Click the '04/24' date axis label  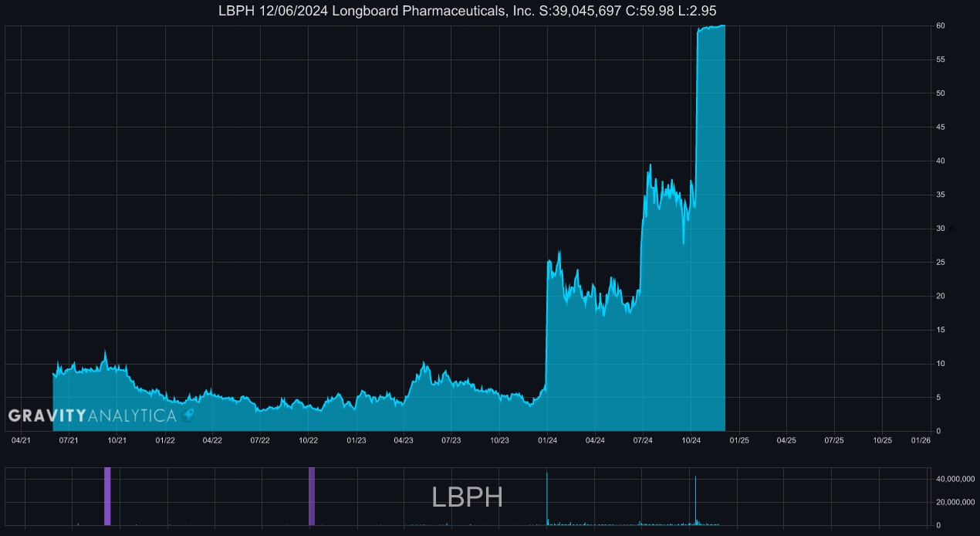click(x=595, y=440)
